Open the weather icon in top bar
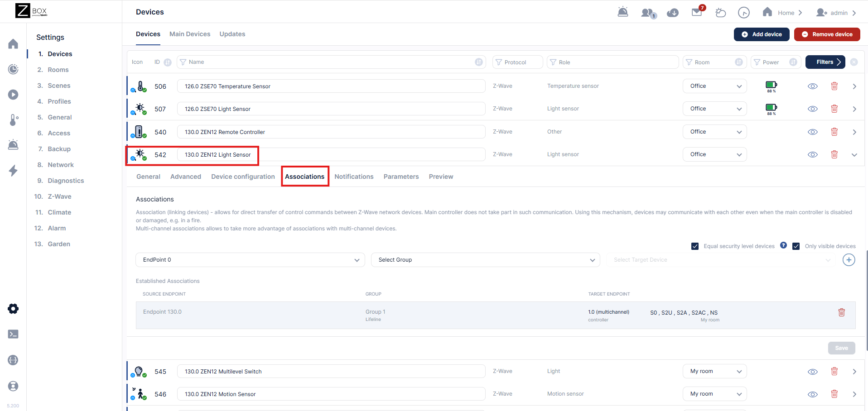This screenshot has width=868, height=411. [x=720, y=13]
